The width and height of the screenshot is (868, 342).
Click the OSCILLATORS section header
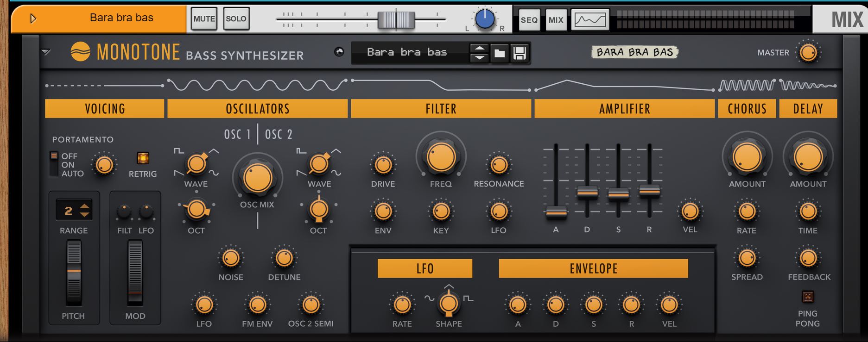point(258,109)
